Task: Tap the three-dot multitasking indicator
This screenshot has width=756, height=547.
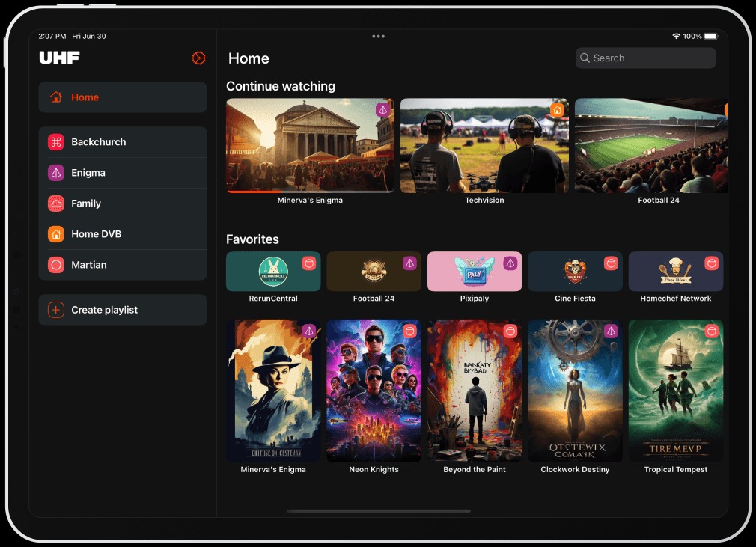Action: click(379, 36)
